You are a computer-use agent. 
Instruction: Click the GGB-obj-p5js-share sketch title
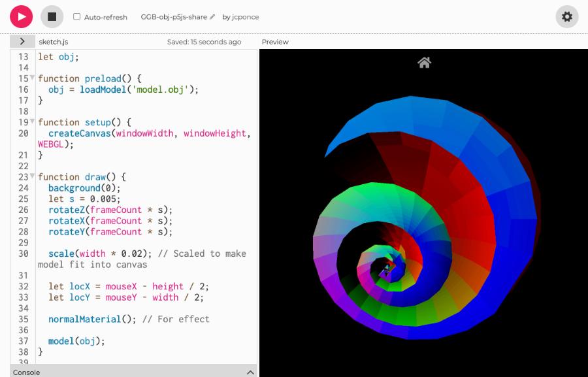click(x=174, y=17)
